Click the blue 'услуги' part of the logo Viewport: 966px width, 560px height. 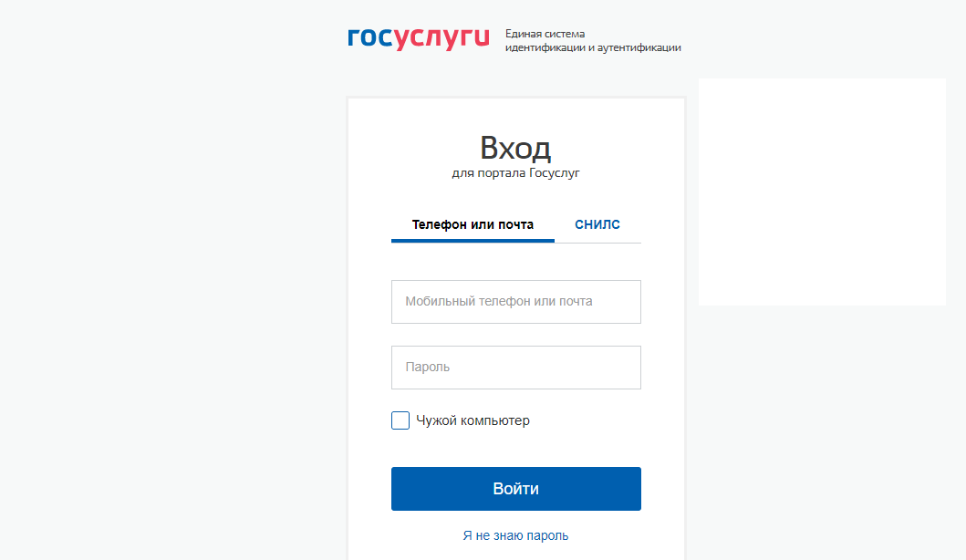click(x=441, y=38)
